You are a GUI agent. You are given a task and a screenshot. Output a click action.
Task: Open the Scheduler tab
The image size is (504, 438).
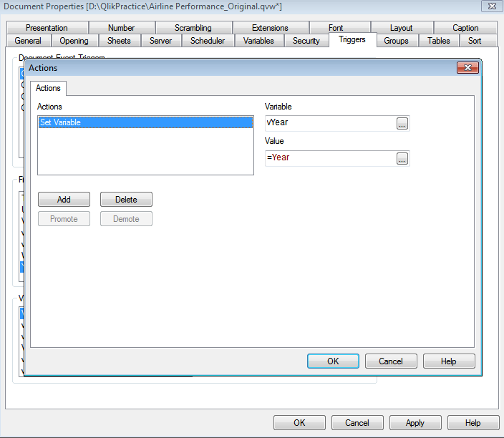click(208, 41)
